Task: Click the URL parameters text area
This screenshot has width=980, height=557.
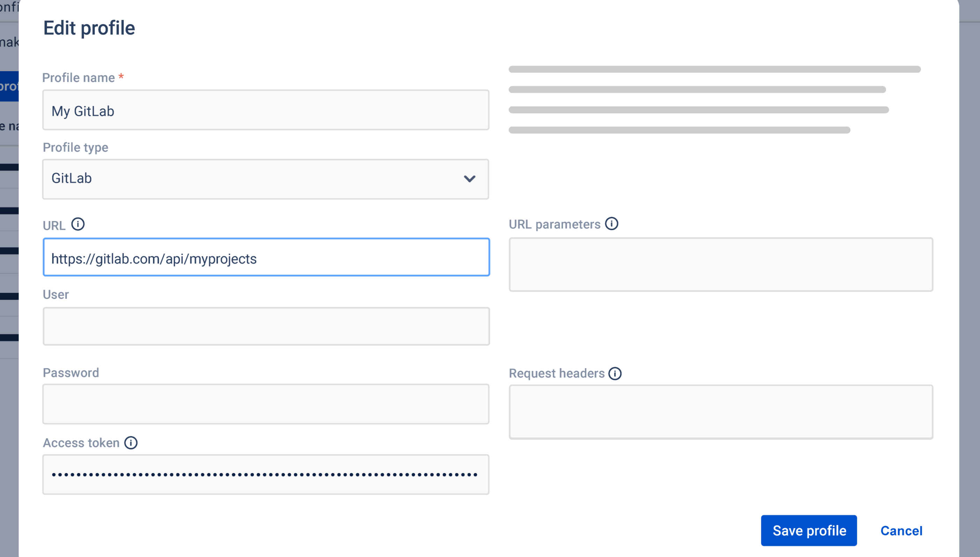Action: pyautogui.click(x=720, y=265)
